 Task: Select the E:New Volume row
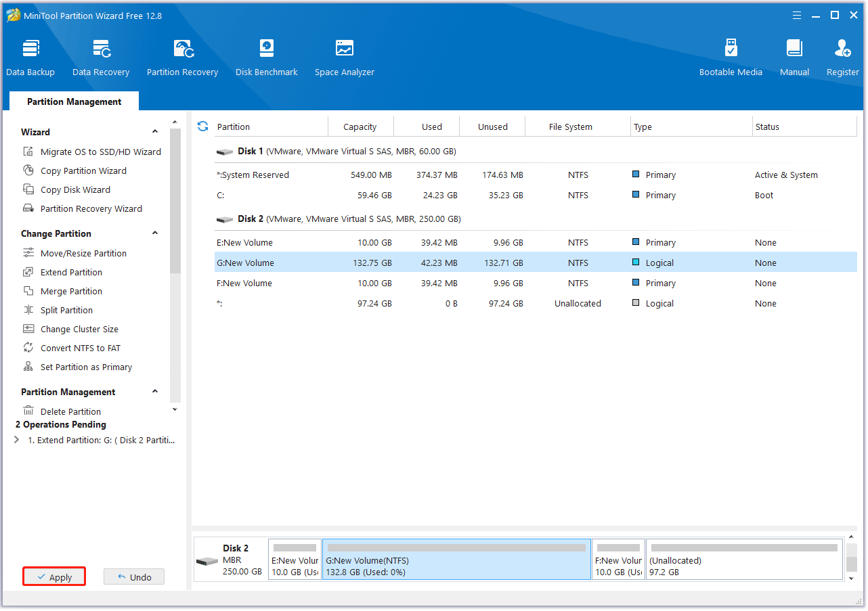pos(536,242)
